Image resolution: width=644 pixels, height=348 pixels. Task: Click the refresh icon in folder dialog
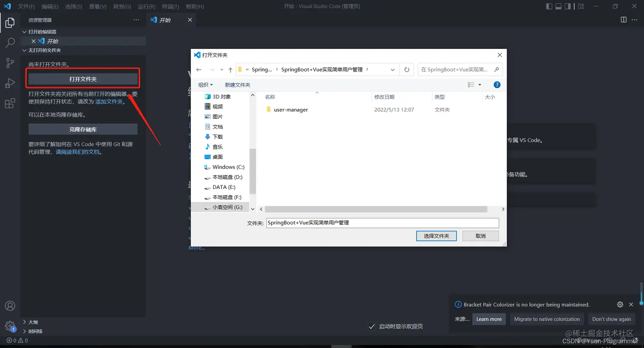[x=407, y=69]
